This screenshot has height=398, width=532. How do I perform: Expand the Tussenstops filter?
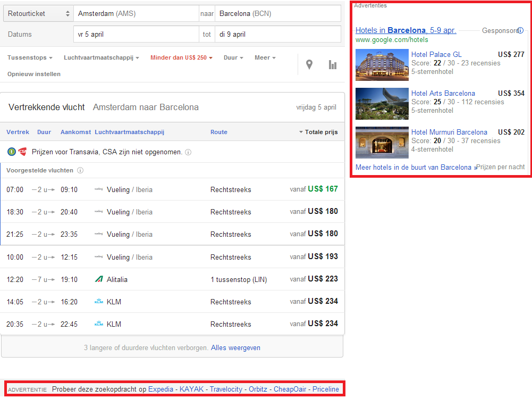tap(30, 57)
